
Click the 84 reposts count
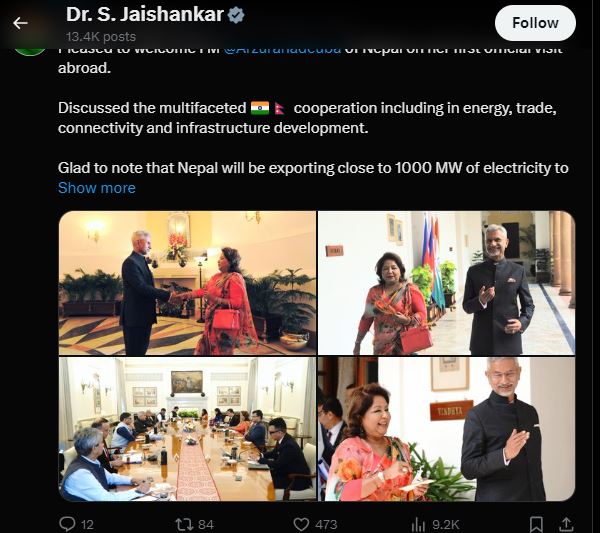[x=206, y=524]
